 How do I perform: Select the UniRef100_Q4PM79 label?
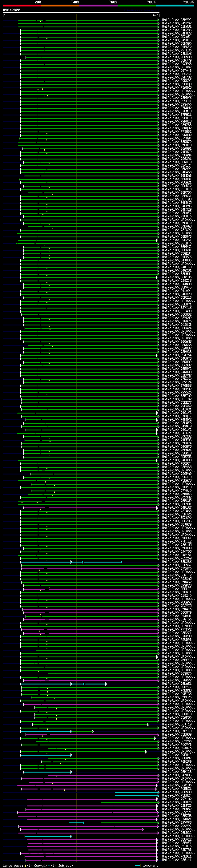tap(176, 152)
